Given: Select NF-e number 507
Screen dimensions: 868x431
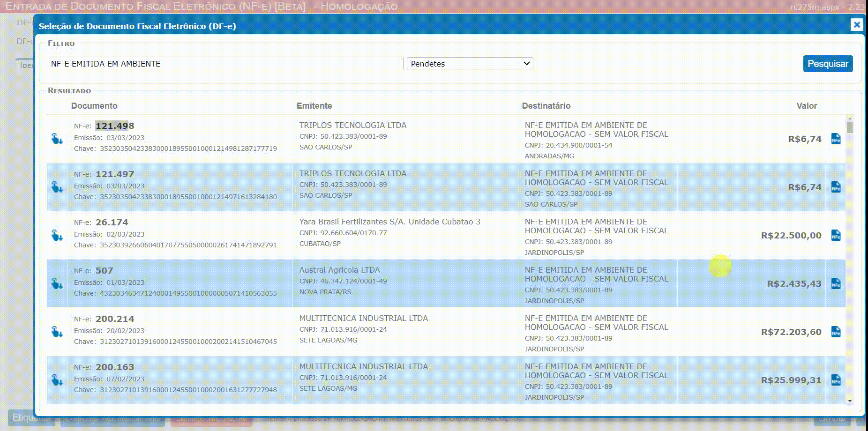Looking at the screenshot, I should click(x=104, y=271).
